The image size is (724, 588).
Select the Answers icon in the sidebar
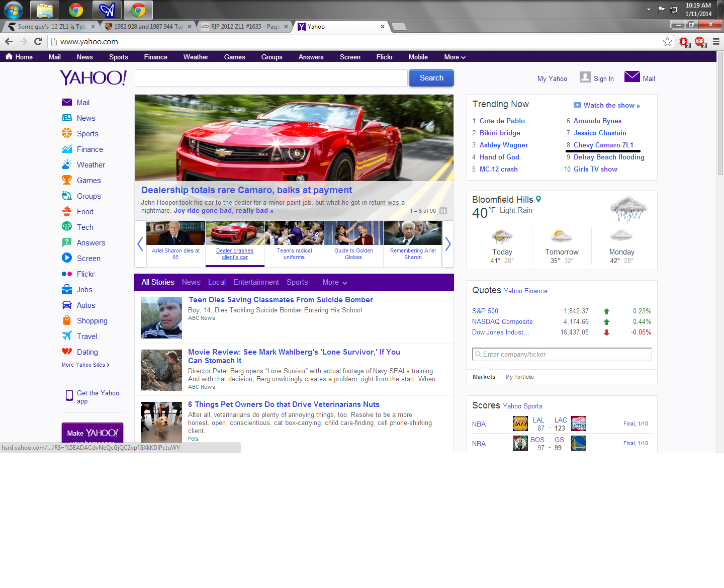[67, 242]
